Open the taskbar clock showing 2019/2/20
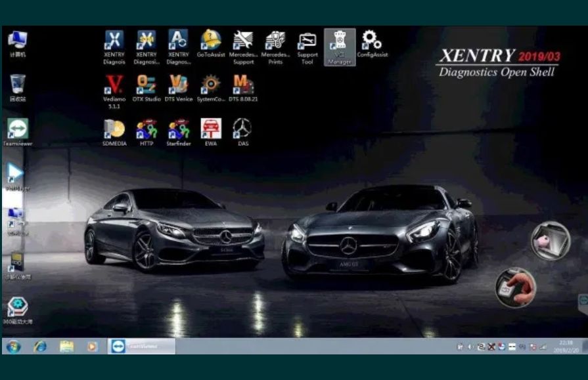588x380 pixels. (x=566, y=347)
